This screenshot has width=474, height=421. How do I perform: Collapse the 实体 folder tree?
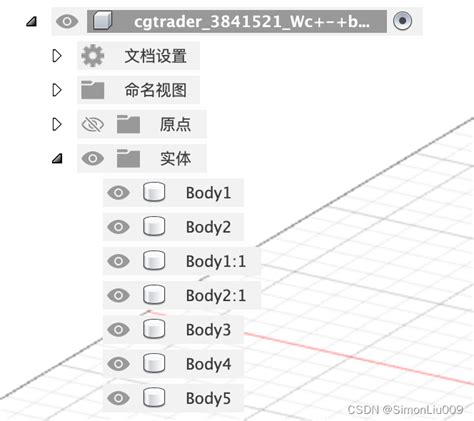[57, 158]
